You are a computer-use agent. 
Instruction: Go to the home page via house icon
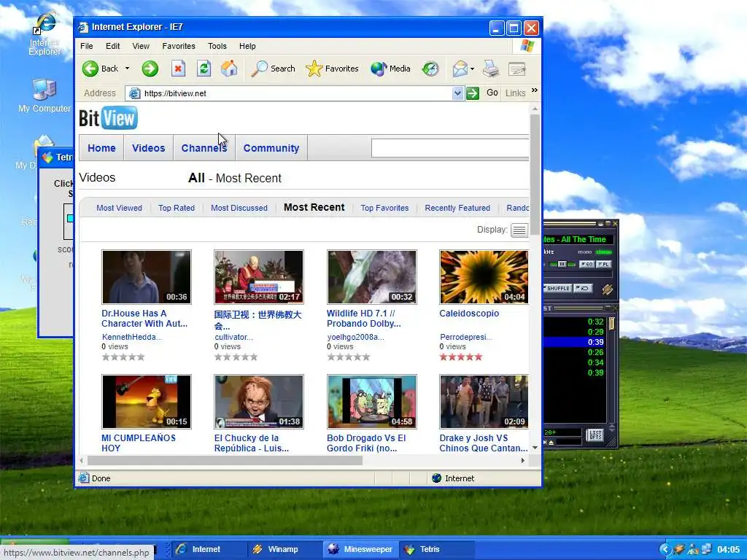[229, 69]
